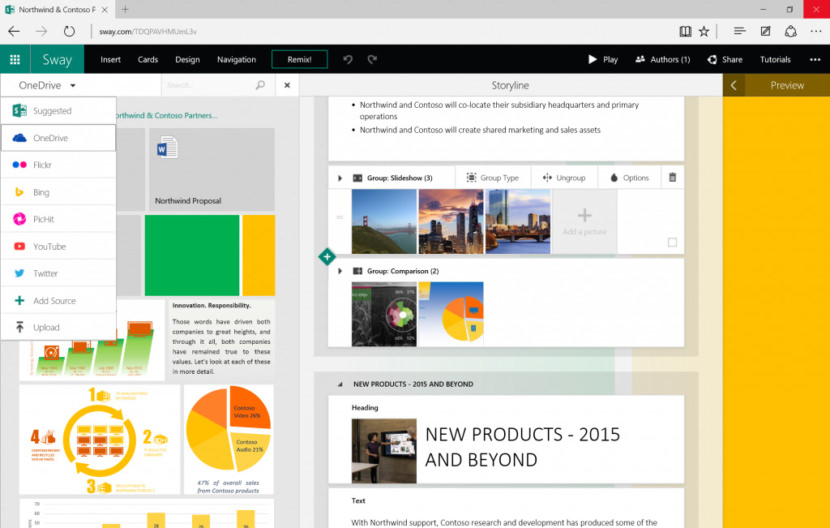Edit the NEW PRODUCTS heading text
830x528 pixels.
click(522, 446)
